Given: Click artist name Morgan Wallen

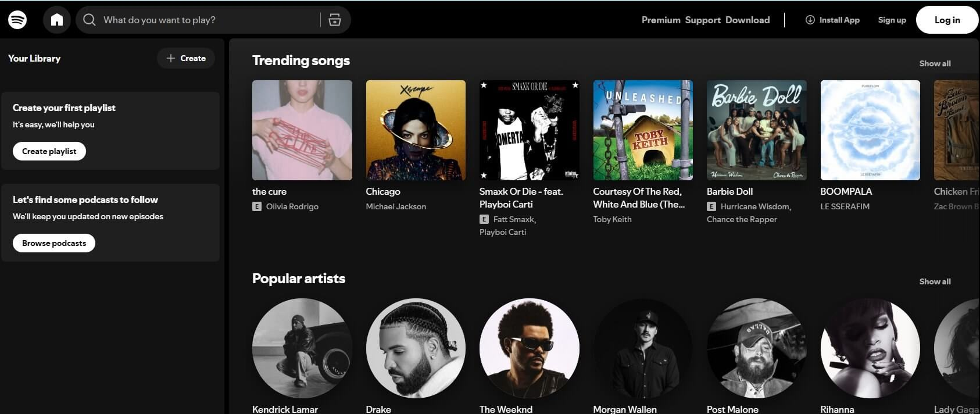Looking at the screenshot, I should (625, 409).
